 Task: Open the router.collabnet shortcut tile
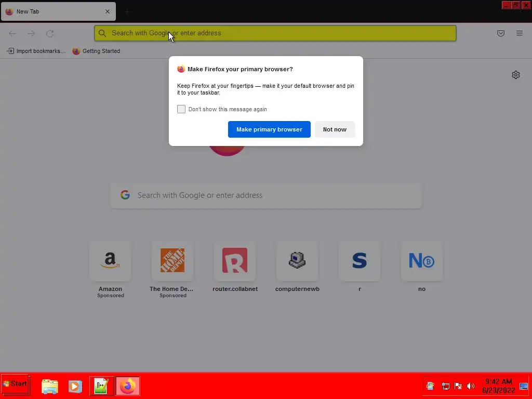click(x=235, y=261)
